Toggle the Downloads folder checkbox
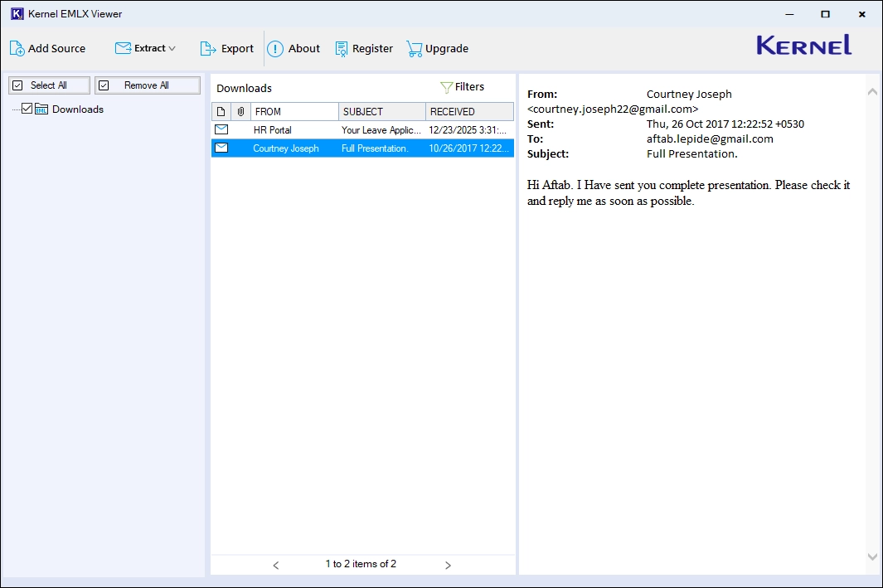 click(x=27, y=109)
